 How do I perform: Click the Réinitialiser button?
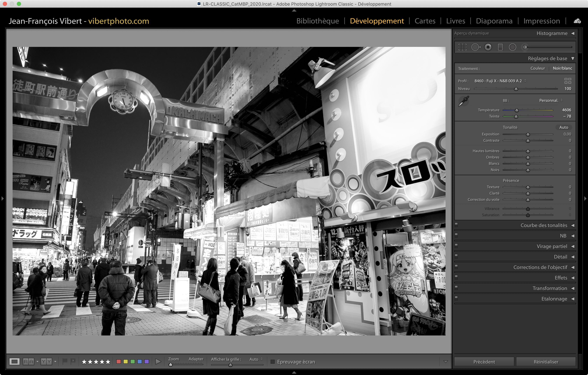coord(546,362)
